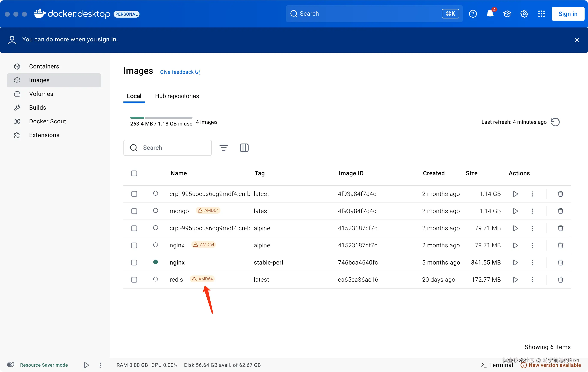Open more actions for mongo image
Viewport: 588px width, 372px height.
point(532,211)
